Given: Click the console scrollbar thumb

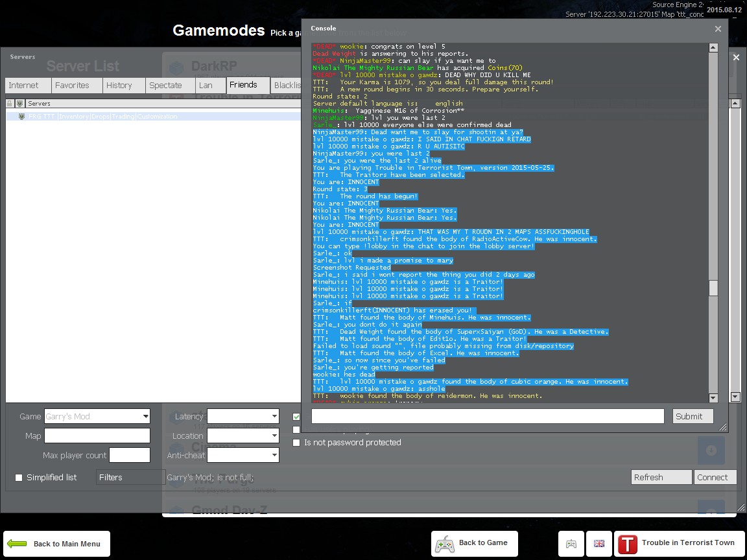Looking at the screenshot, I should point(713,288).
